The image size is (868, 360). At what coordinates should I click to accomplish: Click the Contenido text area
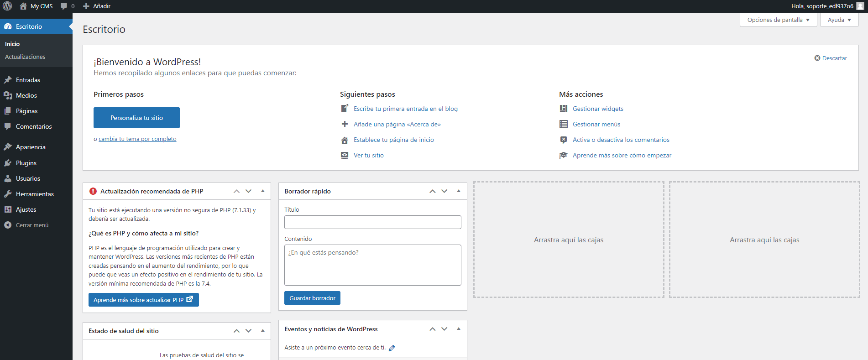tap(372, 265)
